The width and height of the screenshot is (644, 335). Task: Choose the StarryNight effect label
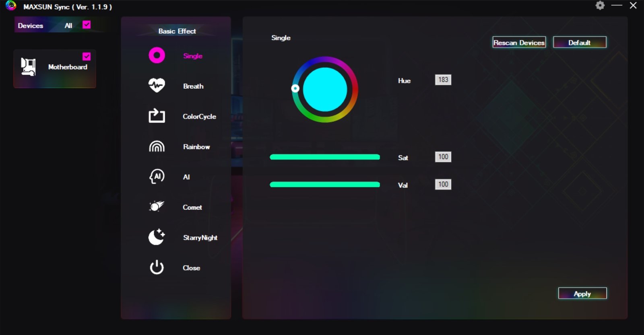200,238
